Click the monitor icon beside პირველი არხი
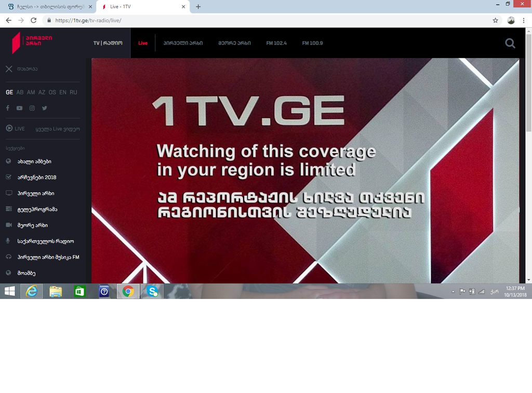The image size is (532, 393). pos(9,193)
